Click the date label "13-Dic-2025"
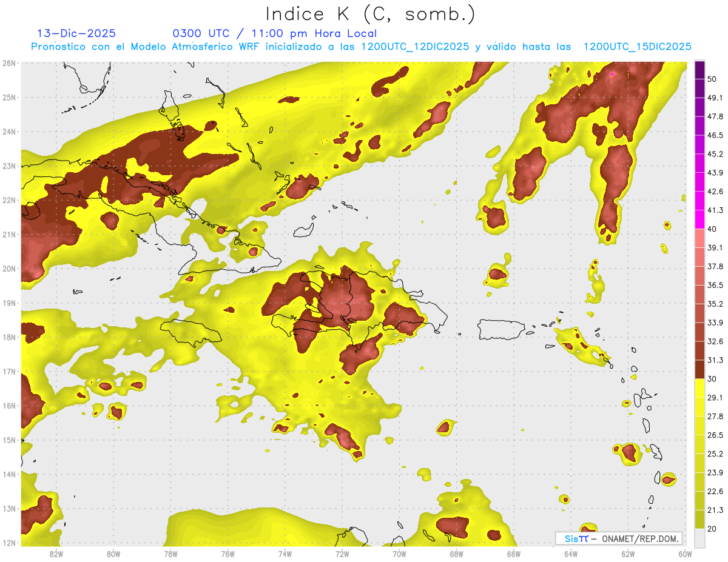 click(76, 33)
